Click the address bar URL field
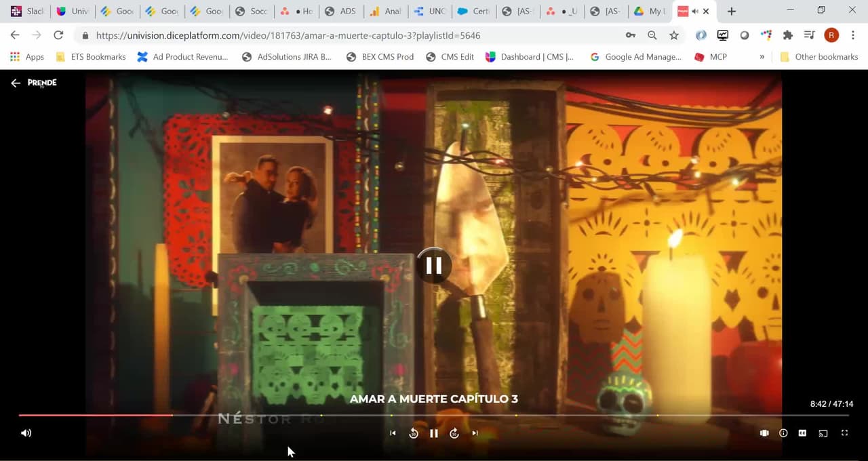868x461 pixels. pyautogui.click(x=339, y=35)
